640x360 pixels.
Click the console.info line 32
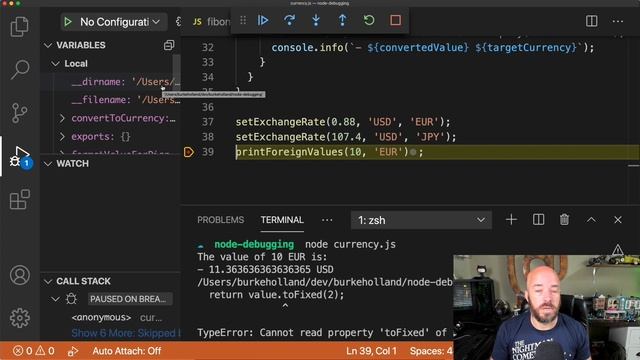pyautogui.click(x=433, y=48)
